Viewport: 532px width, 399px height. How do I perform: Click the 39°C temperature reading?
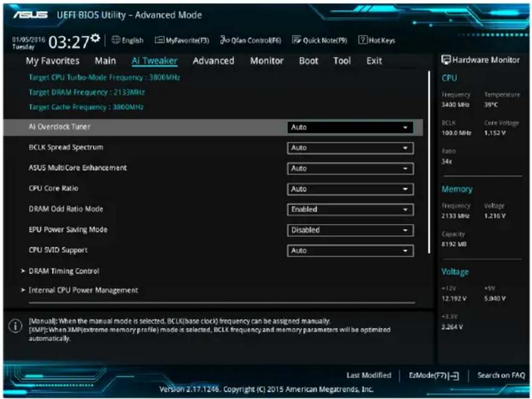(491, 105)
